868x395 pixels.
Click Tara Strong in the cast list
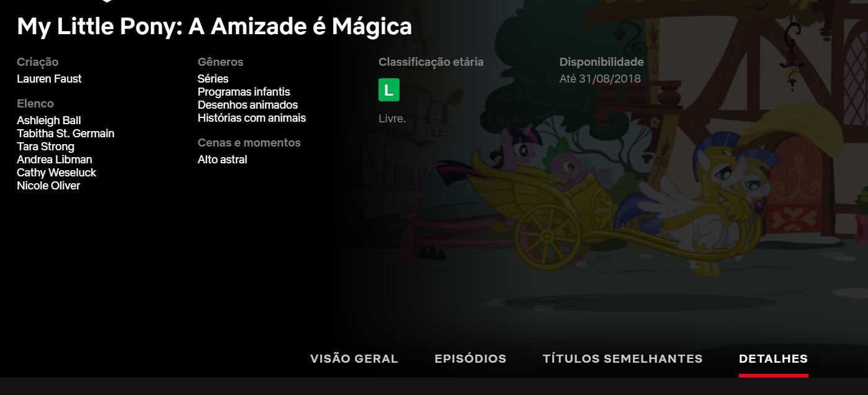pos(45,147)
